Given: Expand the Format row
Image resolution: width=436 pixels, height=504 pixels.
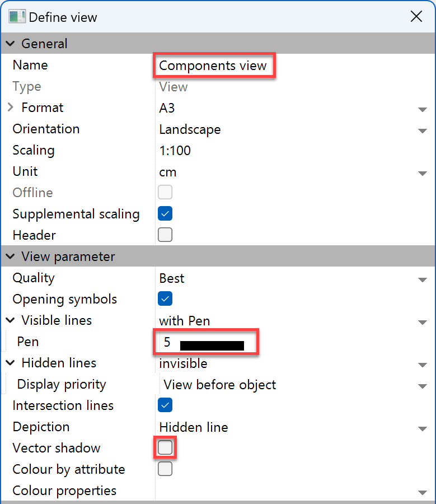Looking at the screenshot, I should click(11, 108).
